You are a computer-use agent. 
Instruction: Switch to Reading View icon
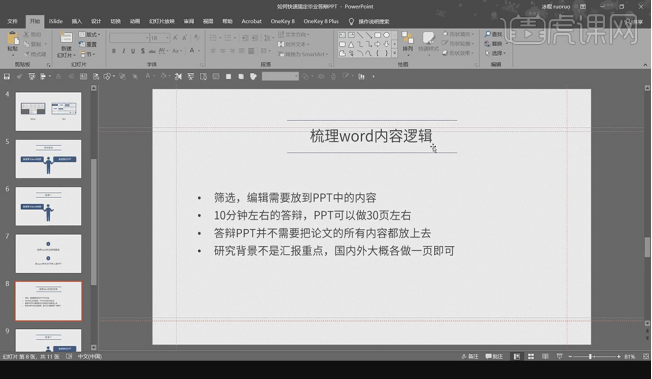click(x=545, y=357)
